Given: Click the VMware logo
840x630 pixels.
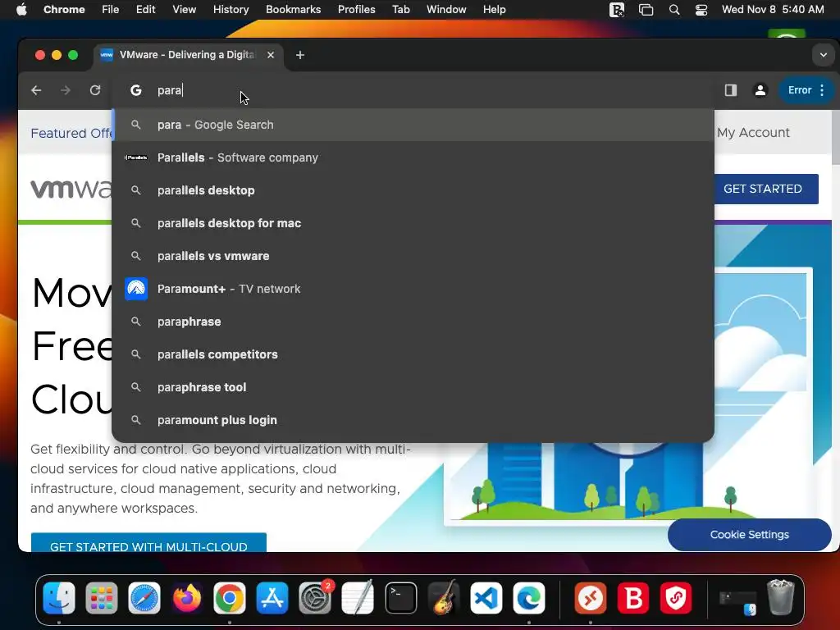Looking at the screenshot, I should click(71, 189).
